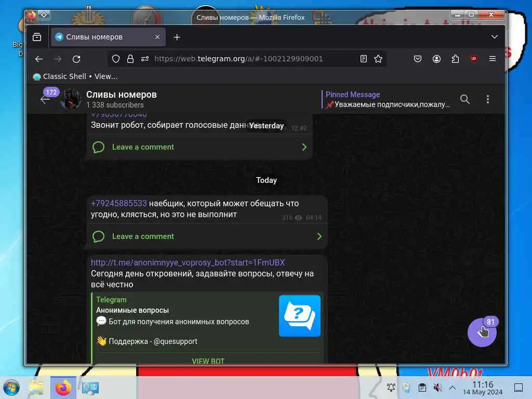The image size is (532, 399).
Task: Jump to latest messages with 81 badge
Action: 482,332
